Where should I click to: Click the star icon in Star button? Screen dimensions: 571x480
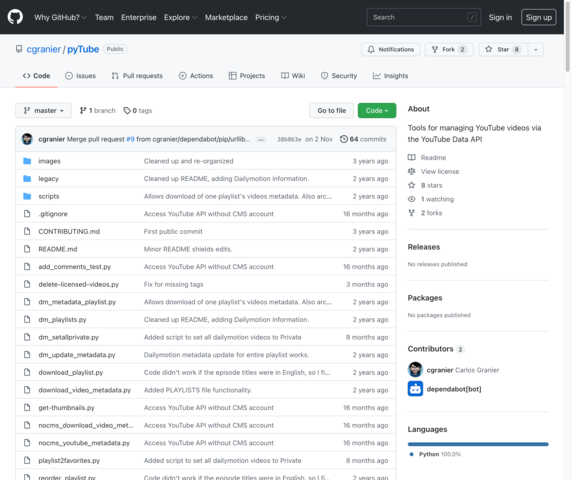[489, 49]
